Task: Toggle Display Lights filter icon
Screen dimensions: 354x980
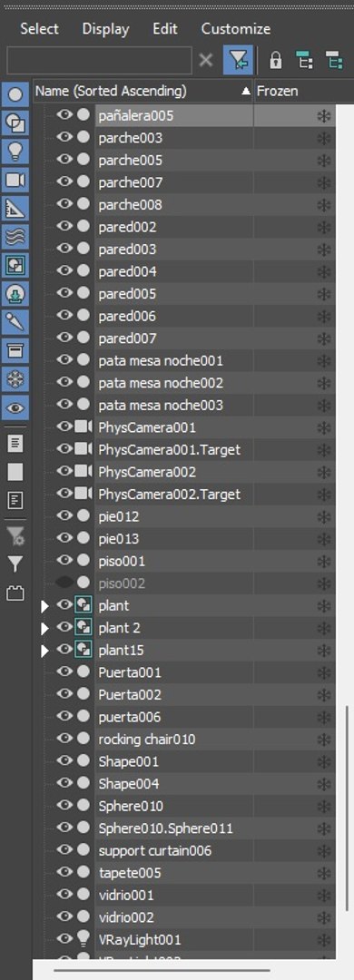Action: 15,152
